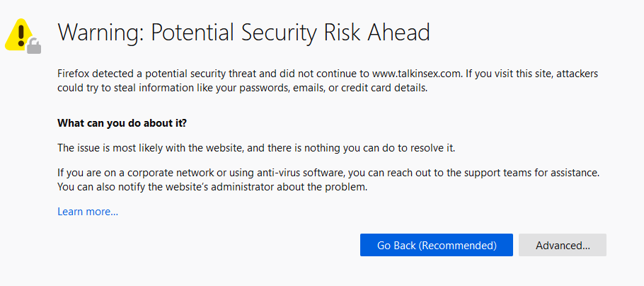Expand the Advanced... options
Image resolution: width=644 pixels, height=286 pixels.
(x=563, y=246)
